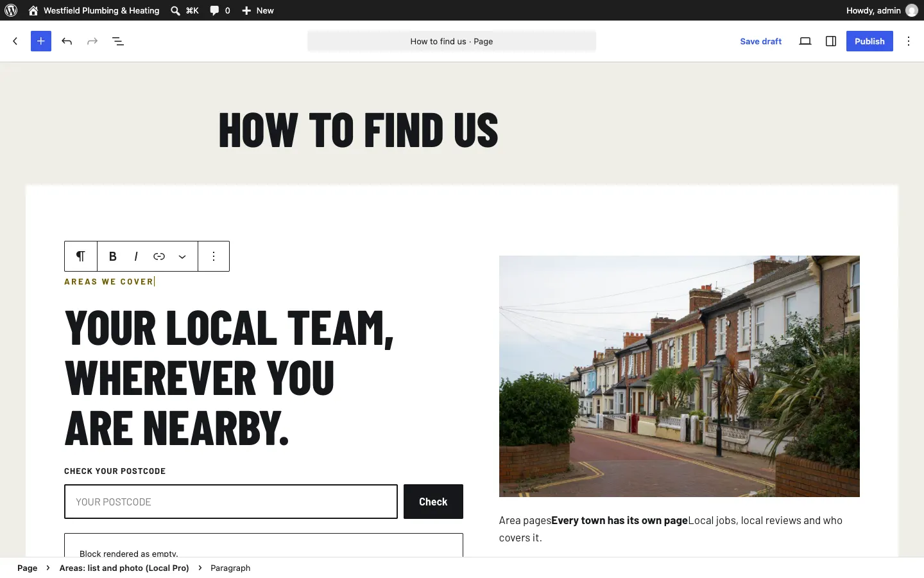The image size is (924, 578).
Task: Open block options three-dot menu
Action: pos(214,256)
